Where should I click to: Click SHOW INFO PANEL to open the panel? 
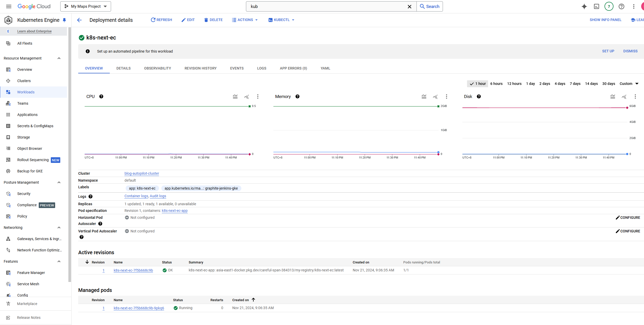(x=606, y=20)
